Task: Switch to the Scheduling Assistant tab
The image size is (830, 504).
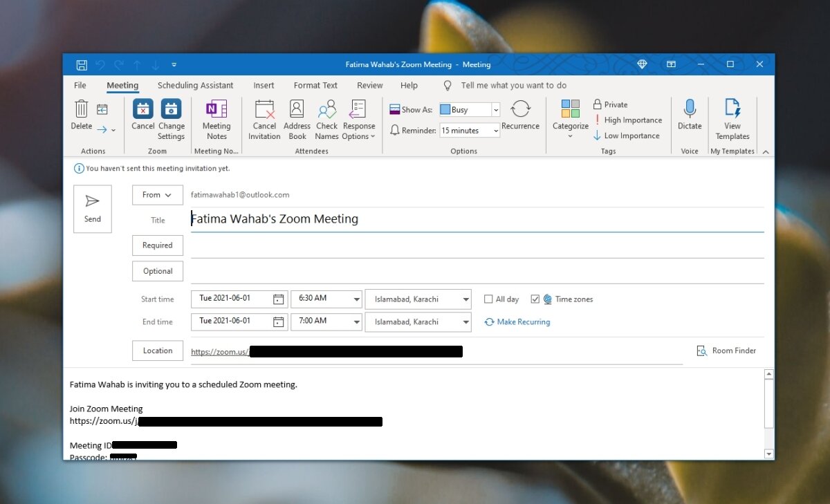Action: [x=196, y=85]
